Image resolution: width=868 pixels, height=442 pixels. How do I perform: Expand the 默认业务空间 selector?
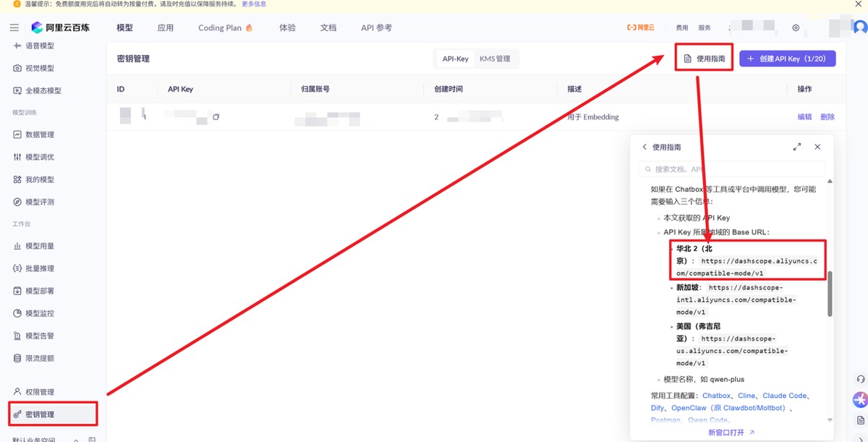pyautogui.click(x=75, y=439)
